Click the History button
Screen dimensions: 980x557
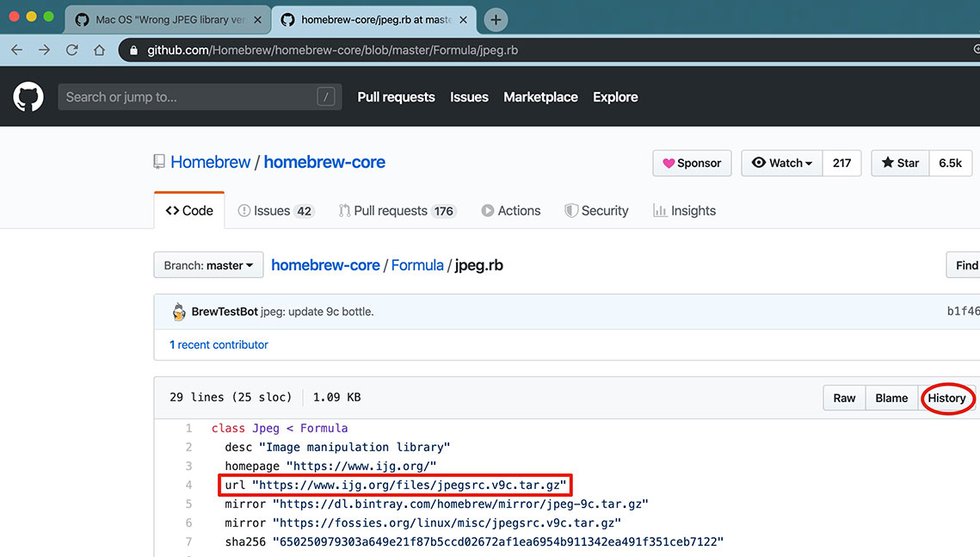point(946,398)
